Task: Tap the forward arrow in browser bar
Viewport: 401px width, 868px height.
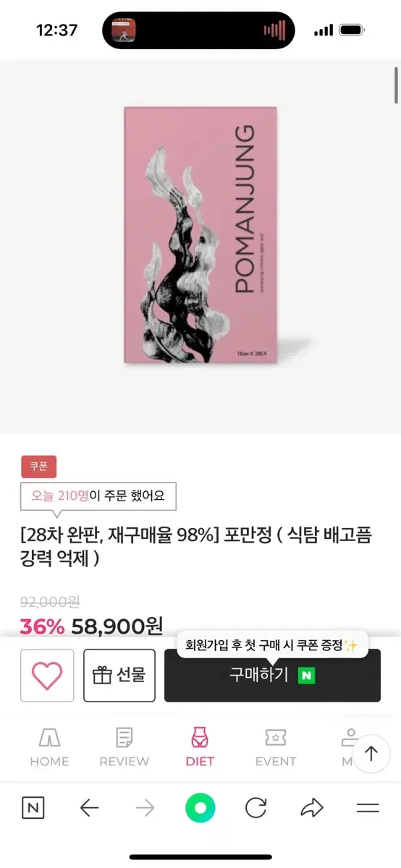Action: click(x=145, y=808)
